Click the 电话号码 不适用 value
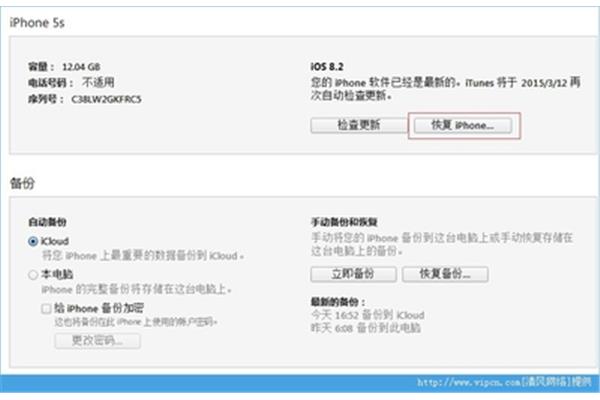Viewport: 600px width, 400px height. coord(98,82)
